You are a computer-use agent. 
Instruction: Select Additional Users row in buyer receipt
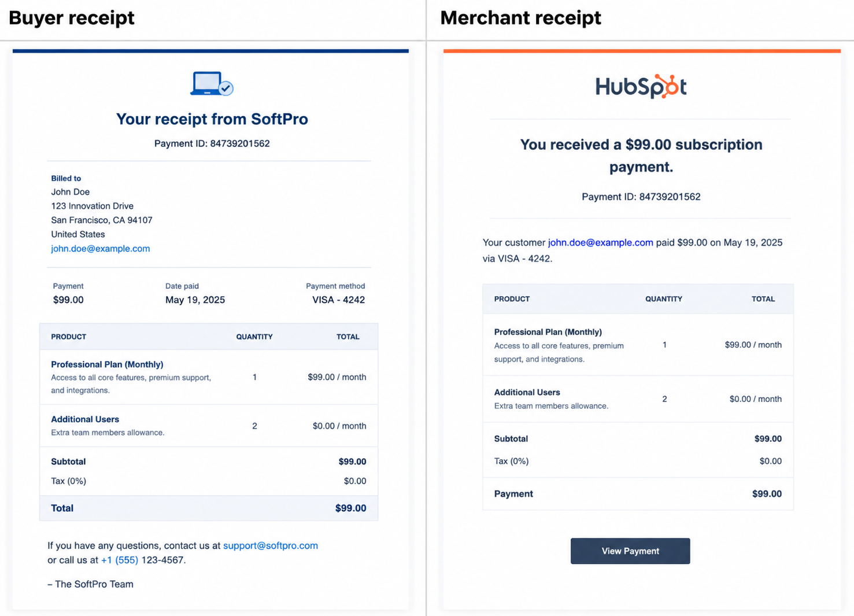click(x=209, y=426)
